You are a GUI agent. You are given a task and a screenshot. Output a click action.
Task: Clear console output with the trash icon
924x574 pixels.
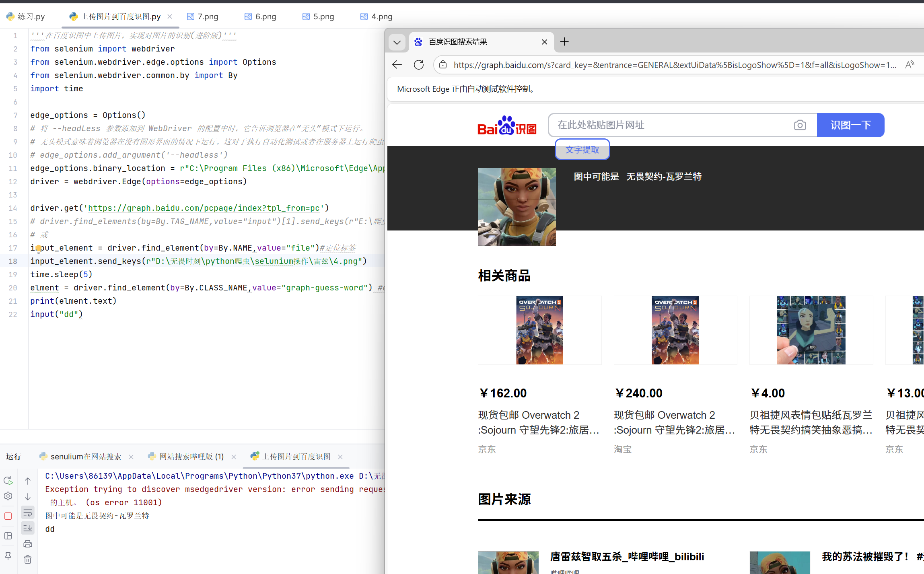click(28, 560)
